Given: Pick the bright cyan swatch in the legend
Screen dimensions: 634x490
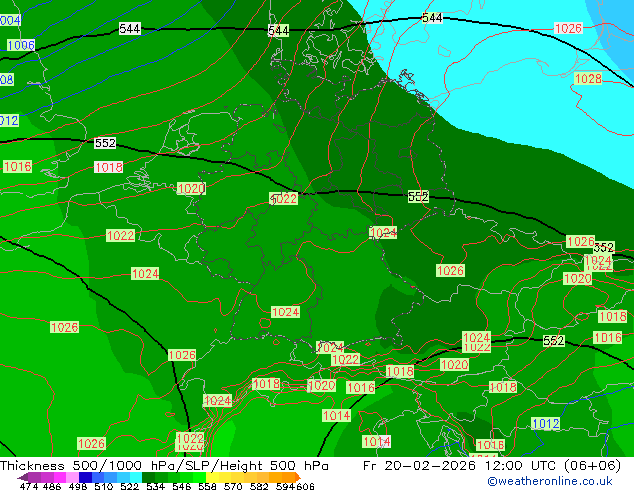Looking at the screenshot, I should point(136,477).
